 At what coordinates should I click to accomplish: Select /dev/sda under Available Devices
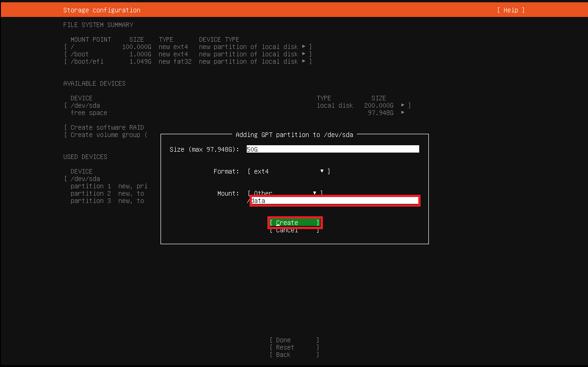238,105
